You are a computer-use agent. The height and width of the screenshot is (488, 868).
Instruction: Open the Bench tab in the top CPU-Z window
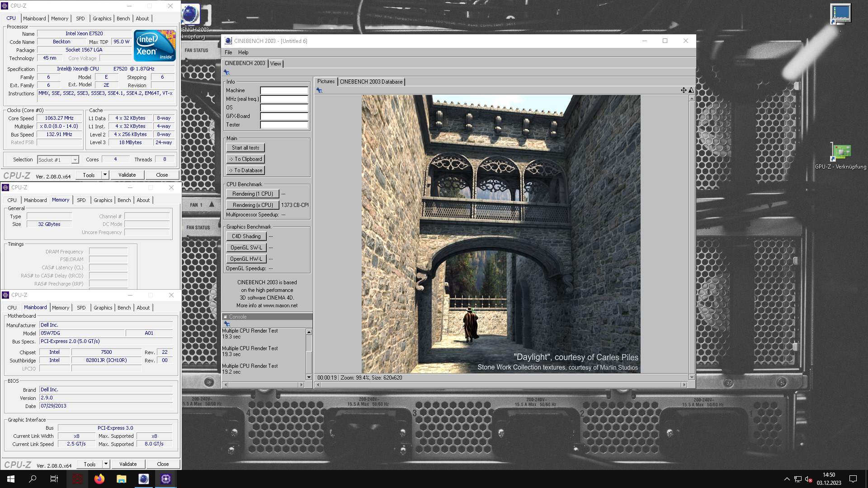click(123, 19)
